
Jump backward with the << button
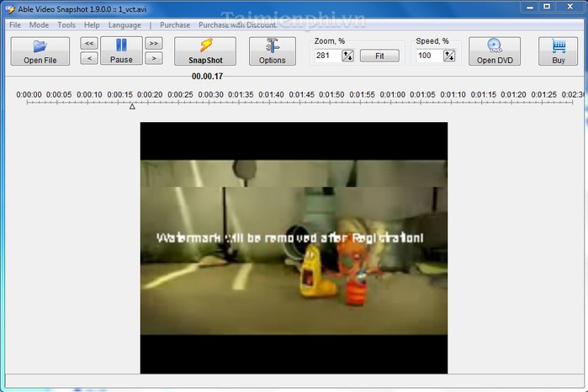point(89,43)
